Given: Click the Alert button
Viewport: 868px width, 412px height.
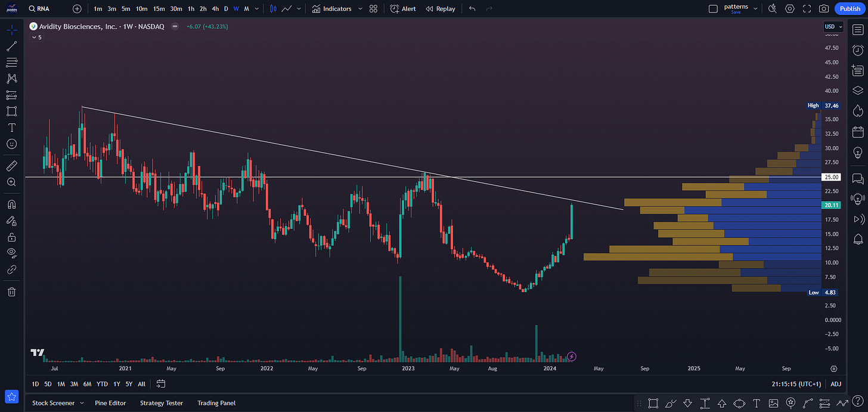Looking at the screenshot, I should [x=403, y=9].
